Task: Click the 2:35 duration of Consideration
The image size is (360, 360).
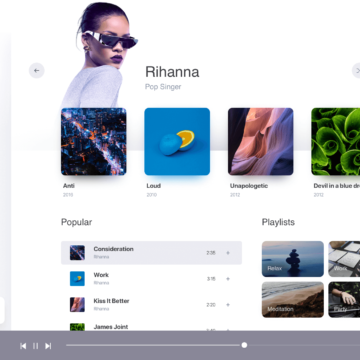Action: pyautogui.click(x=211, y=253)
